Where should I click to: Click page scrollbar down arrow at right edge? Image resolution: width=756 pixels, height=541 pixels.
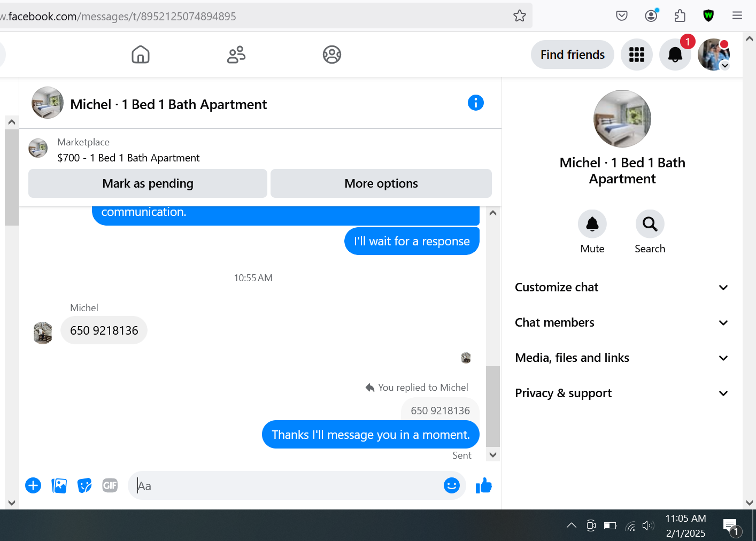(749, 503)
